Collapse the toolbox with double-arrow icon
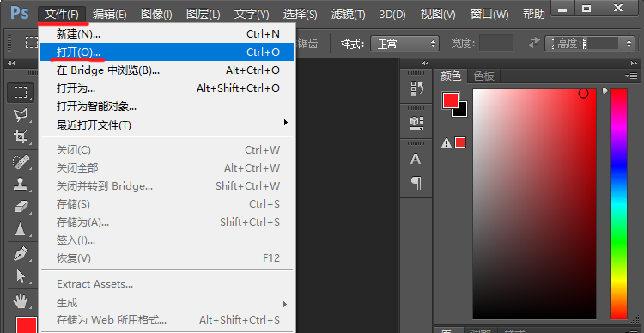 [x=11, y=64]
